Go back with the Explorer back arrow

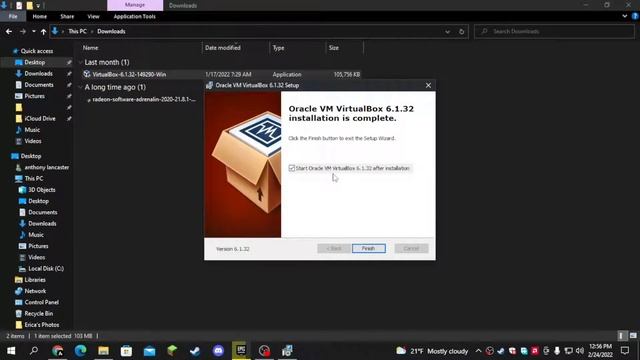[9, 31]
